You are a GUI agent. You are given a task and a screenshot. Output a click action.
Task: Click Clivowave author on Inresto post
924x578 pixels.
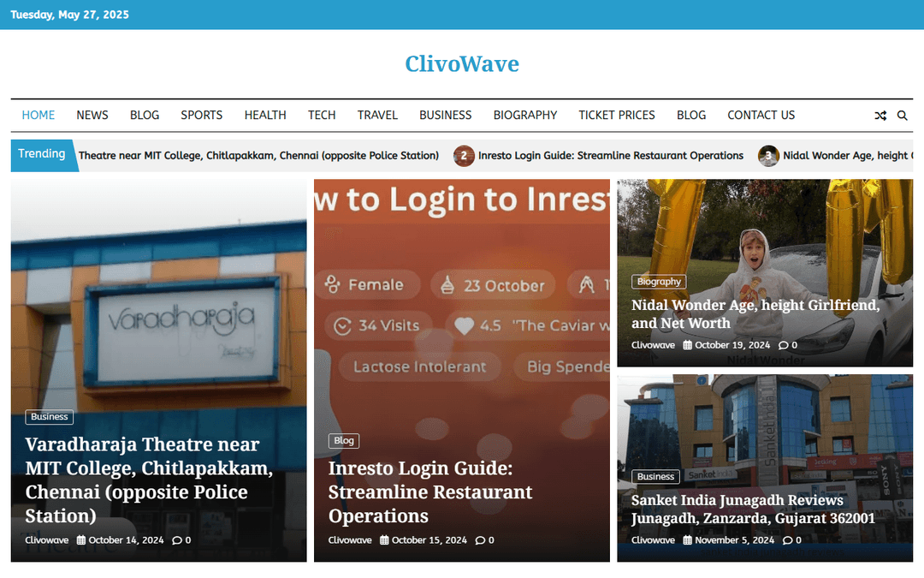coord(350,540)
